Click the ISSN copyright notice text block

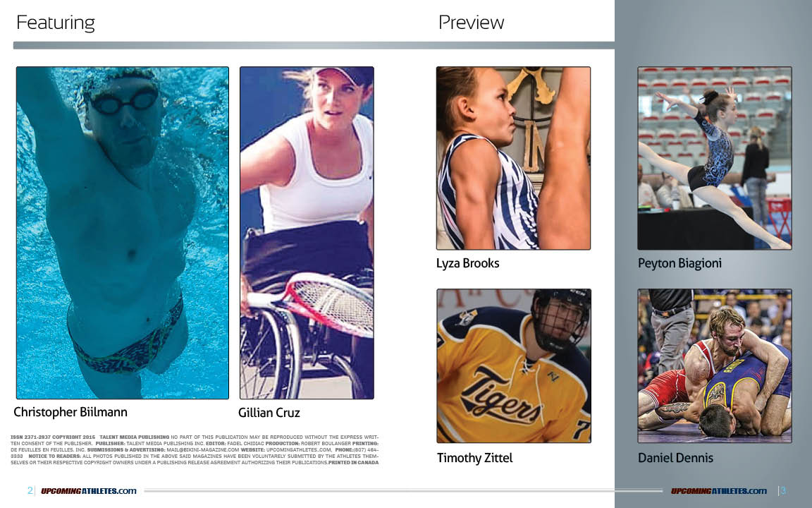195,450
